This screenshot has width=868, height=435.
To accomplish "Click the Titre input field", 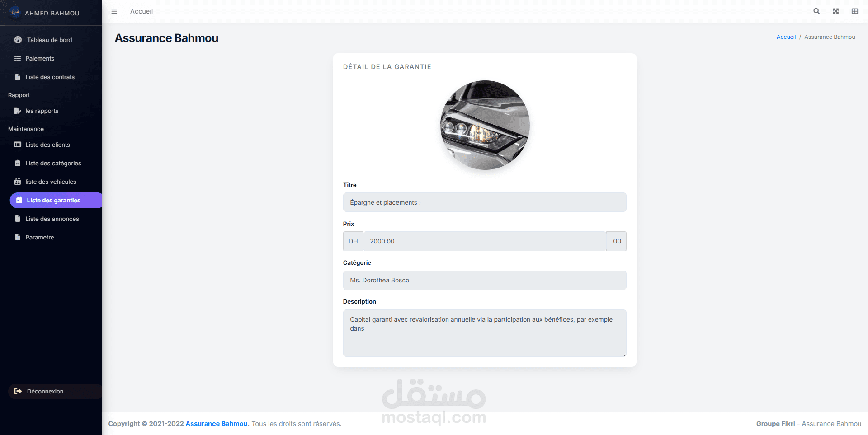I will click(x=485, y=202).
